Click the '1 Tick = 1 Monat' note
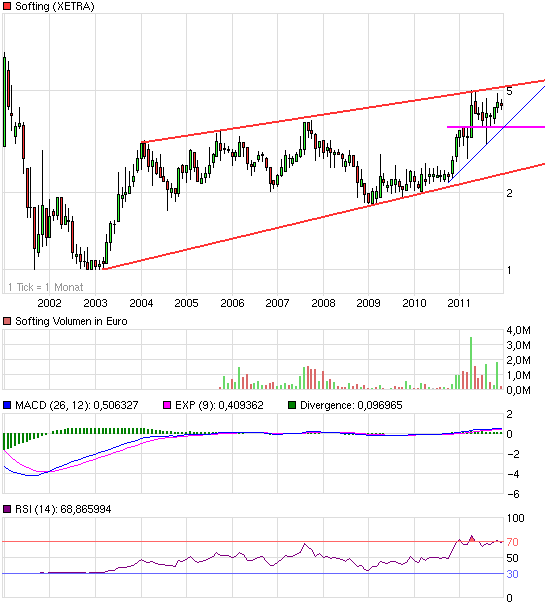This screenshot has height=606, width=545. pos(46,287)
